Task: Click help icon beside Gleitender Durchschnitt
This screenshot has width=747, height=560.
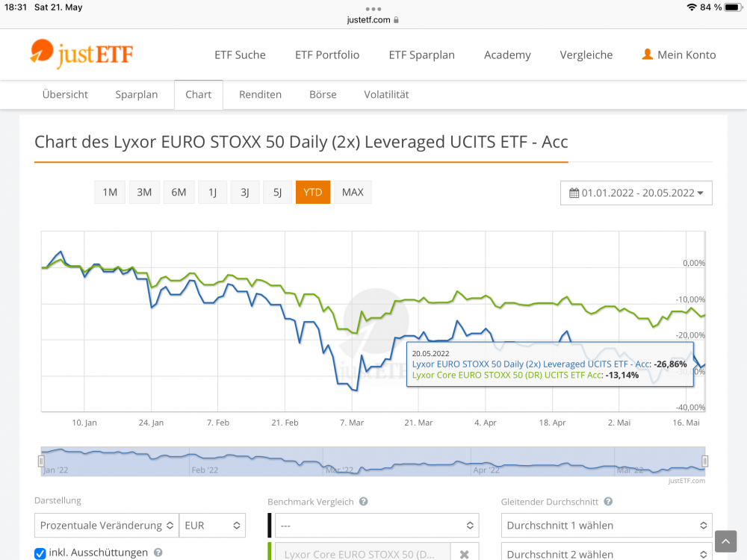Action: (608, 502)
